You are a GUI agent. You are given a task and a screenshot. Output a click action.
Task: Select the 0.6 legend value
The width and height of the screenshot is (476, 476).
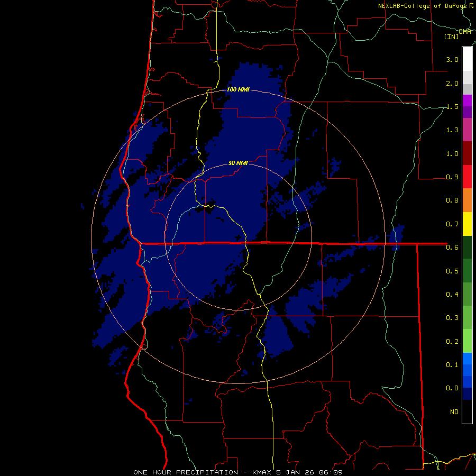(452, 248)
